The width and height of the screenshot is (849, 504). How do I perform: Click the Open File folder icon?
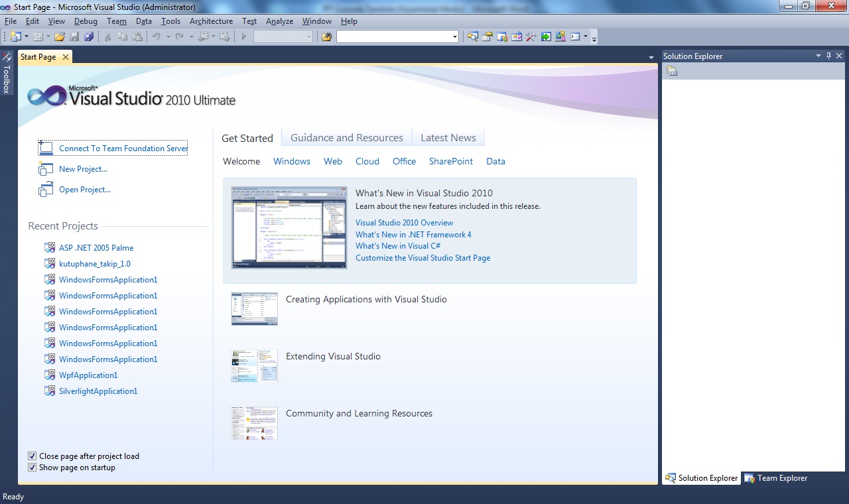pos(60,37)
